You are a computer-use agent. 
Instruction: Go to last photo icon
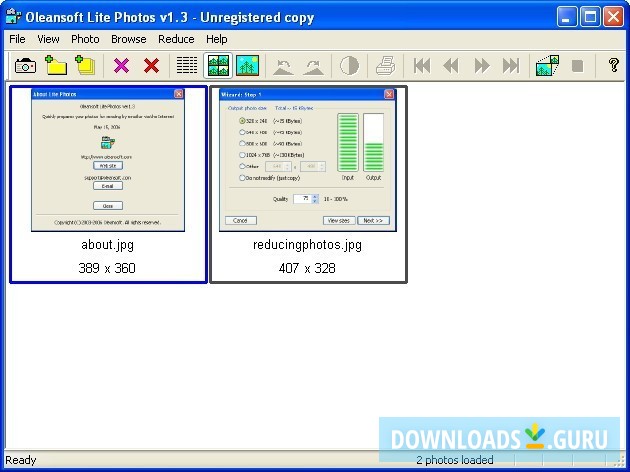pyautogui.click(x=511, y=65)
